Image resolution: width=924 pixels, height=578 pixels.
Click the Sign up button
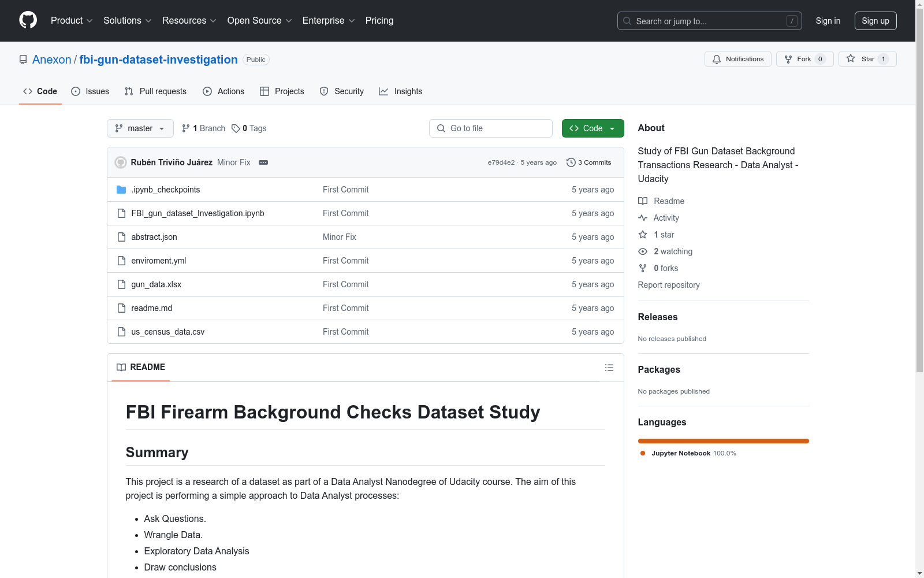[875, 21]
